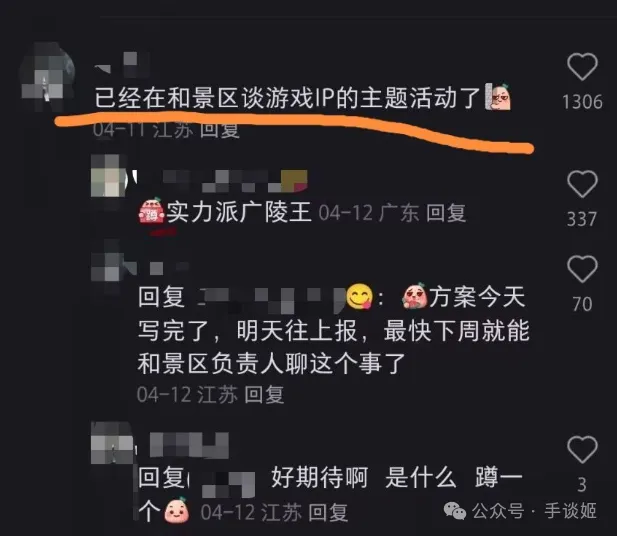Tap the 1306 like count
This screenshot has width=617, height=536.
click(x=582, y=102)
